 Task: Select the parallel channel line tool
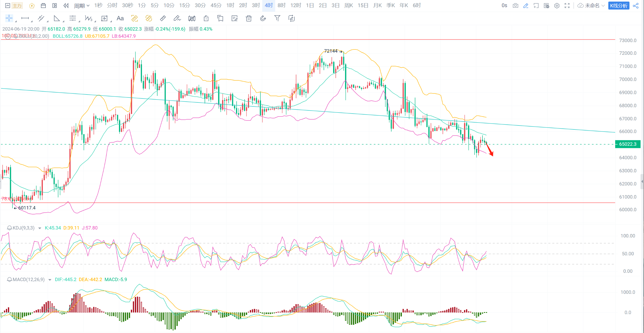[x=41, y=18]
